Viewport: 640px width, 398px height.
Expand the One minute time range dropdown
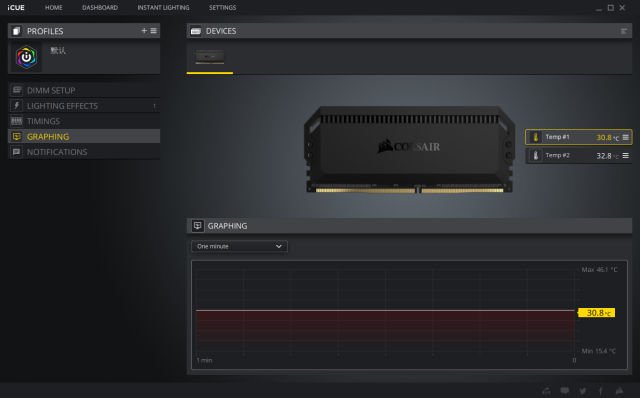239,246
